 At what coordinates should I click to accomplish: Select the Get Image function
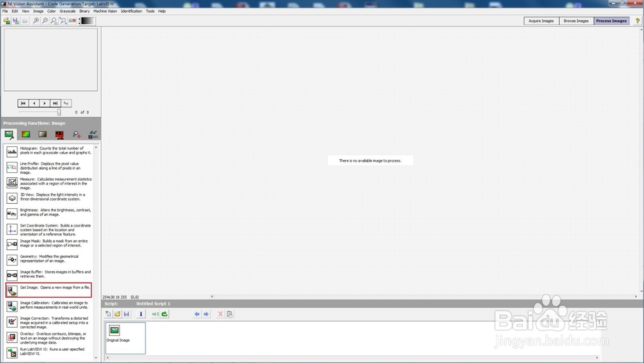[48, 290]
